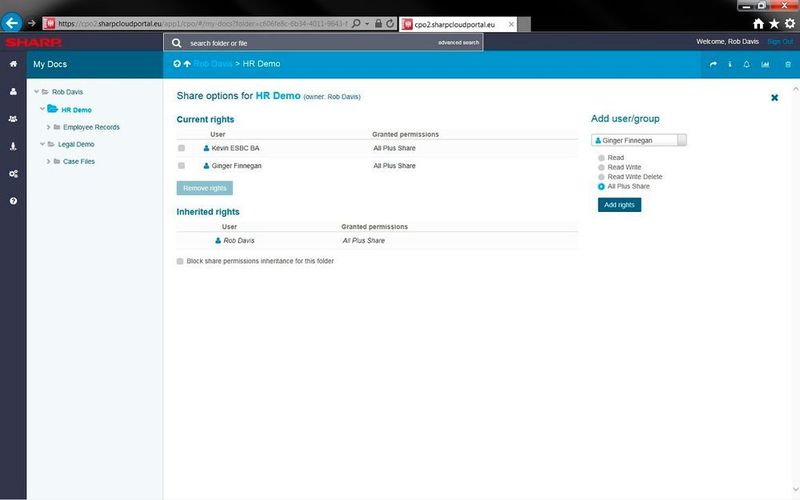Click the address bar search magnifier icon
This screenshot has width=800, height=500.
(x=356, y=23)
